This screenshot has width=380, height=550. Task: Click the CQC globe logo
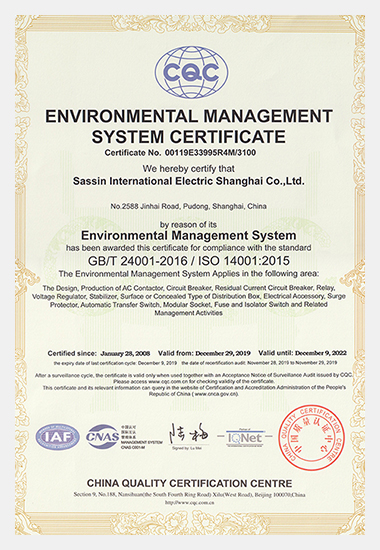click(x=191, y=72)
